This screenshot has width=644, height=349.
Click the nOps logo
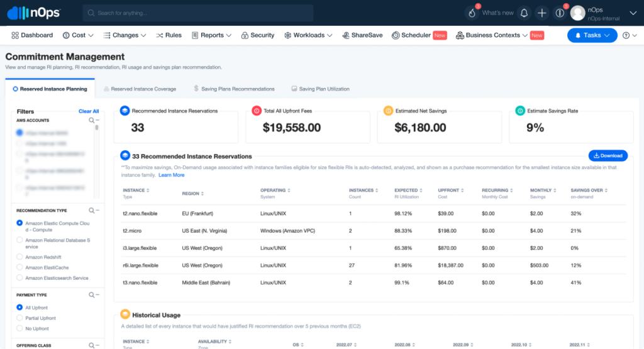[34, 13]
